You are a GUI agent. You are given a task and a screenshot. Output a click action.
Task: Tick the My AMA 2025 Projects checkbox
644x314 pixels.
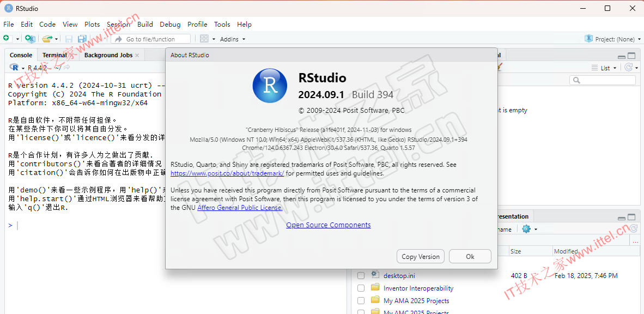[x=361, y=300]
